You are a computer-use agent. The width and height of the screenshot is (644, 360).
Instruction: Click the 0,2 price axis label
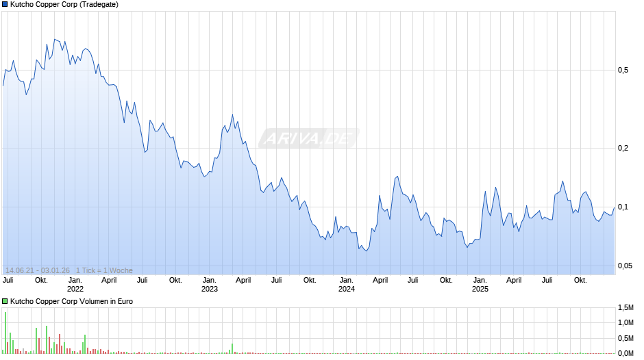(623, 149)
